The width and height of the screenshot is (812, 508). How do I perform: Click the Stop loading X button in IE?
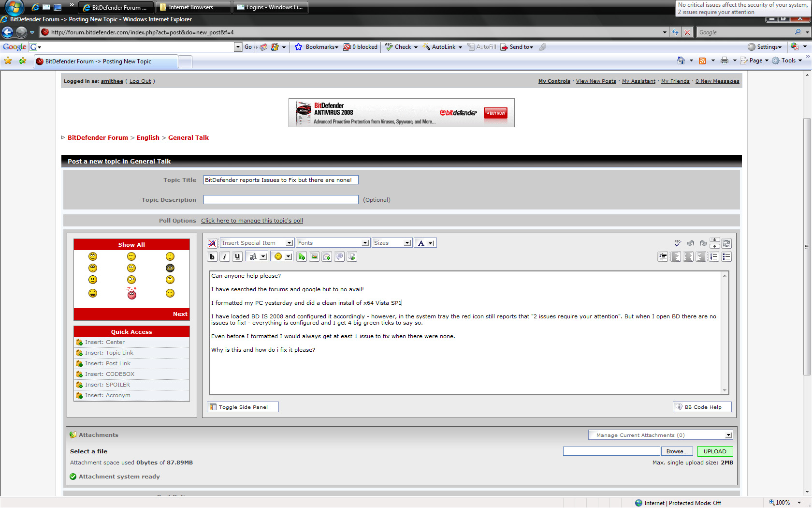[687, 32]
